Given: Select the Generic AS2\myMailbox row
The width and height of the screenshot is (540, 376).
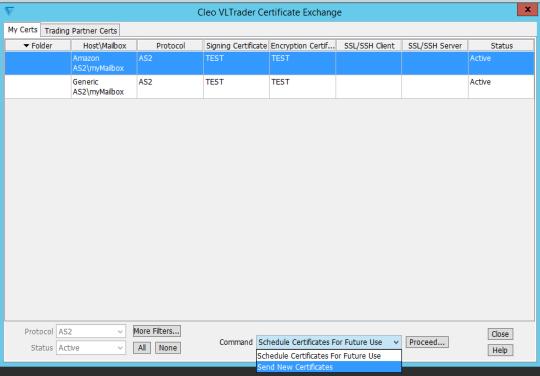Looking at the screenshot, I should click(269, 87).
